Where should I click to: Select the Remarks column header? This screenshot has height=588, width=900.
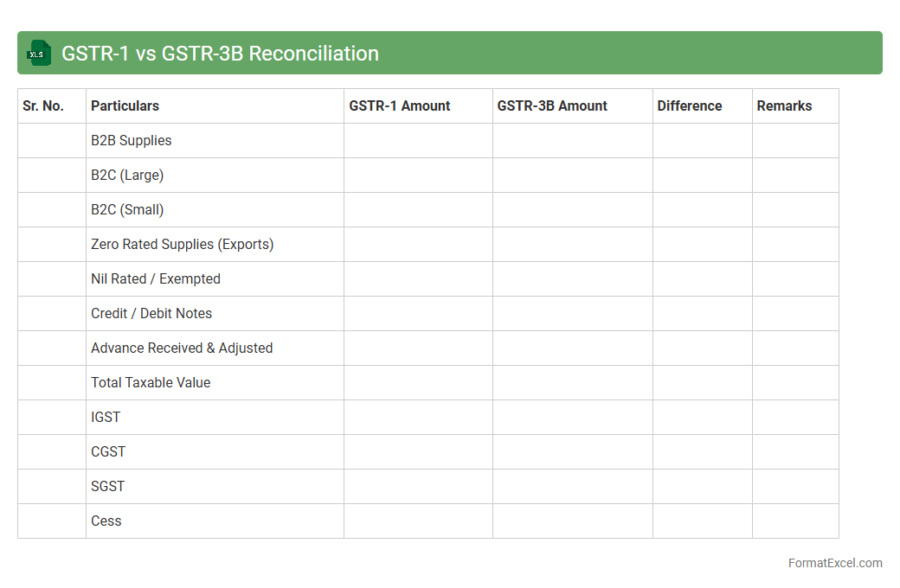(784, 106)
